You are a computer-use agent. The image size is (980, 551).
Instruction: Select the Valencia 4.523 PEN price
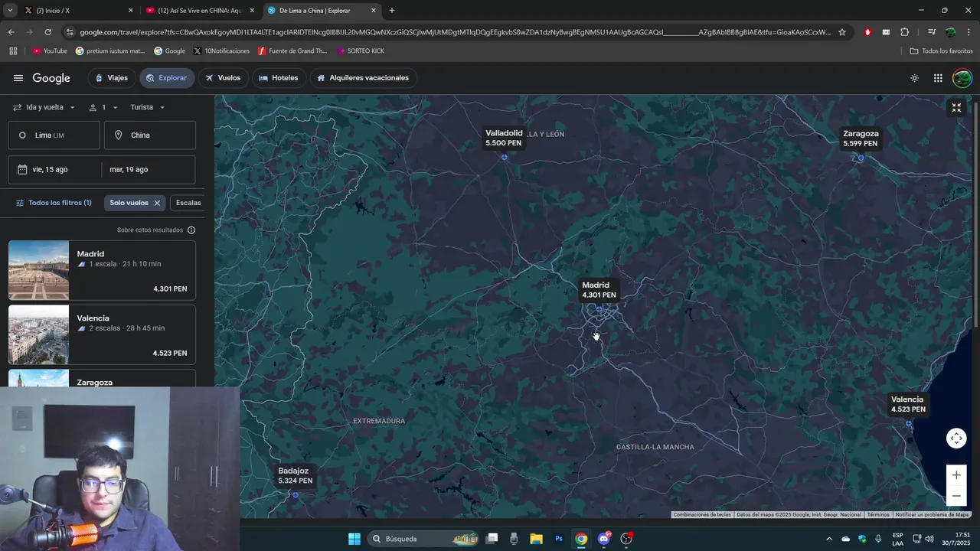click(170, 354)
